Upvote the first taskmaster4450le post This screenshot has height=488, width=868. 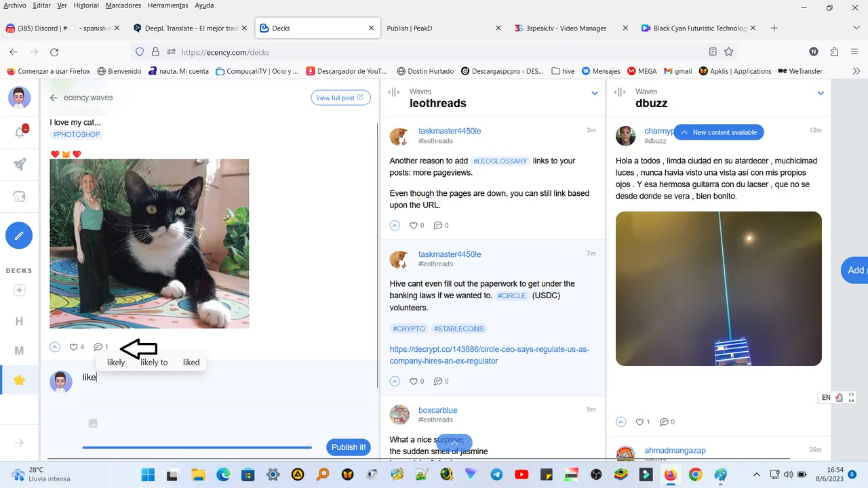[x=395, y=226]
